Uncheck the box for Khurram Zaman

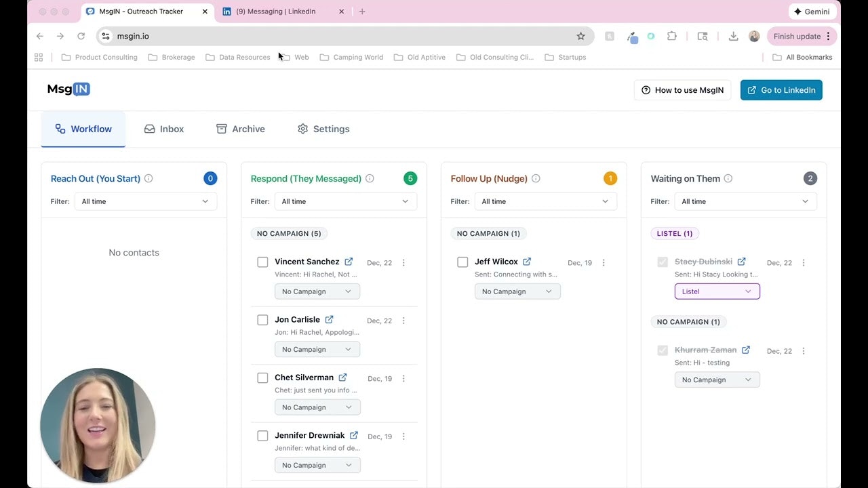tap(663, 350)
